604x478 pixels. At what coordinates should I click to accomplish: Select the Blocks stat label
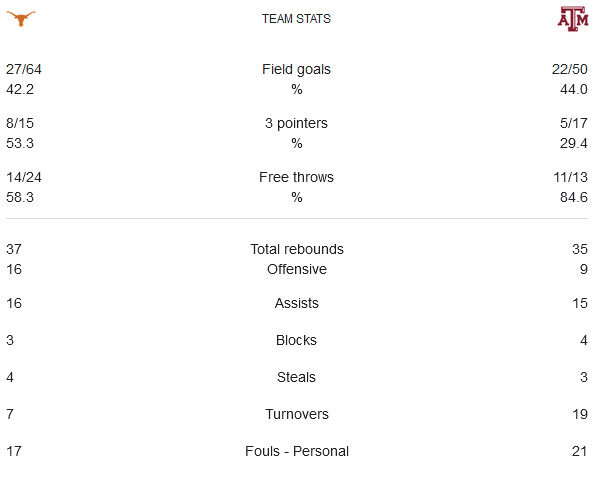click(296, 340)
